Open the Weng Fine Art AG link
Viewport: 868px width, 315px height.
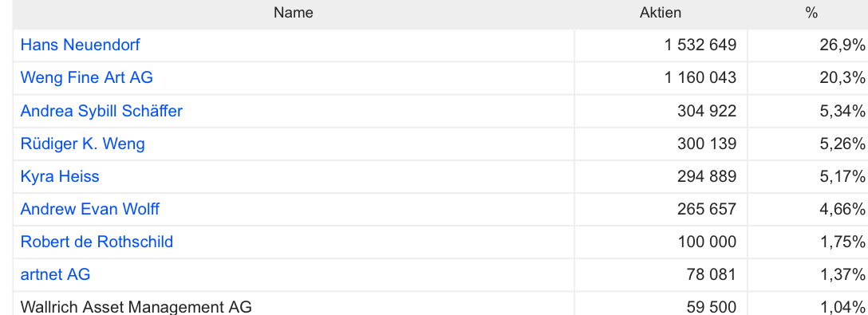pyautogui.click(x=86, y=77)
